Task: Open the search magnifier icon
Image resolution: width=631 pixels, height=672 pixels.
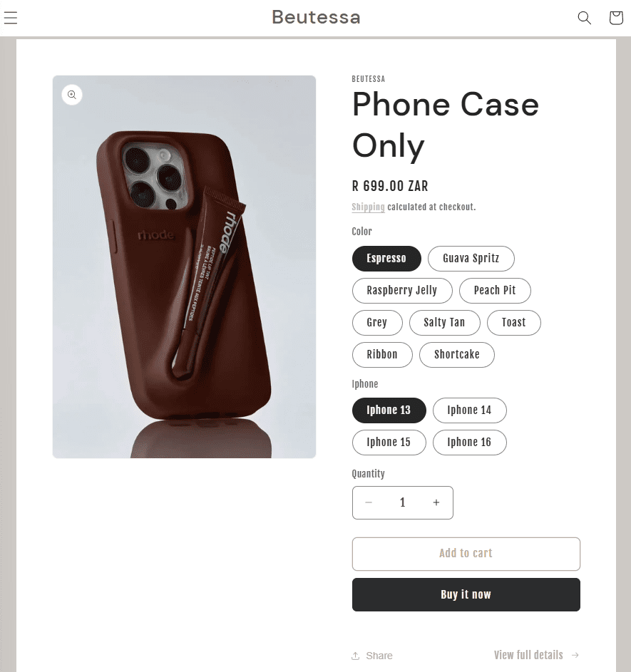Action: point(584,18)
